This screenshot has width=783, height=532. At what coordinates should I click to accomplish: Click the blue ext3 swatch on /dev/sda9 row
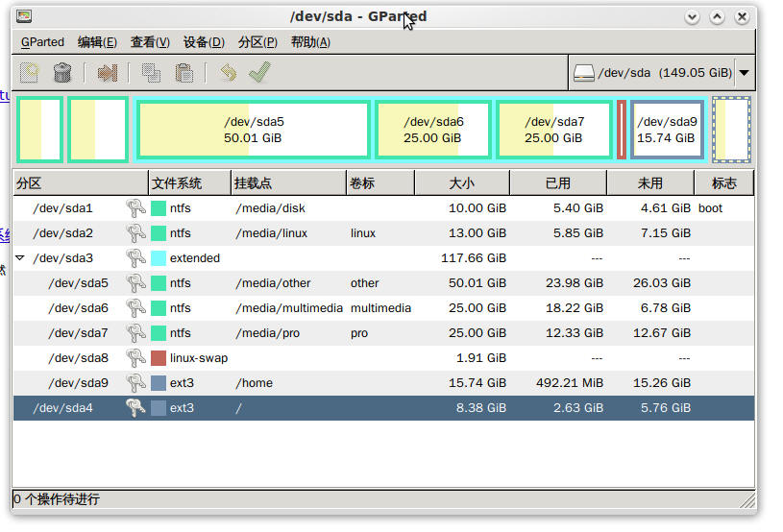(159, 383)
